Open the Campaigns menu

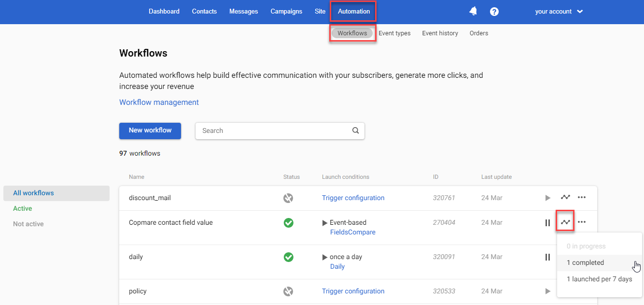click(286, 12)
